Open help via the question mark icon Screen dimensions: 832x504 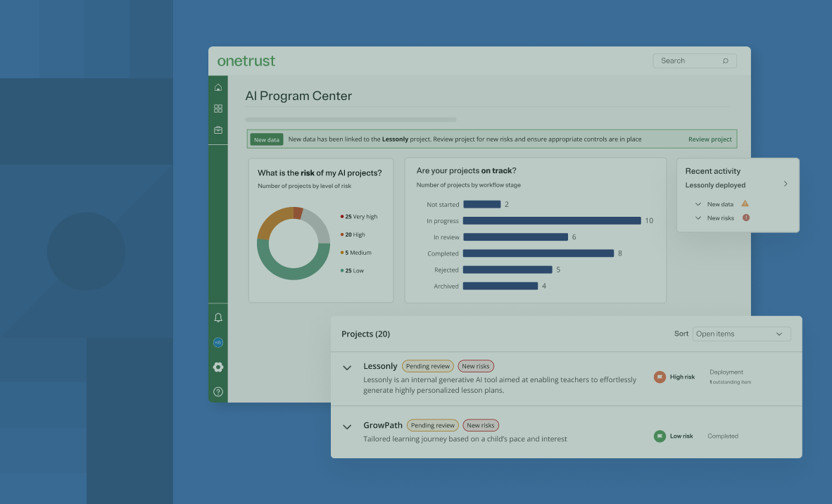[218, 391]
